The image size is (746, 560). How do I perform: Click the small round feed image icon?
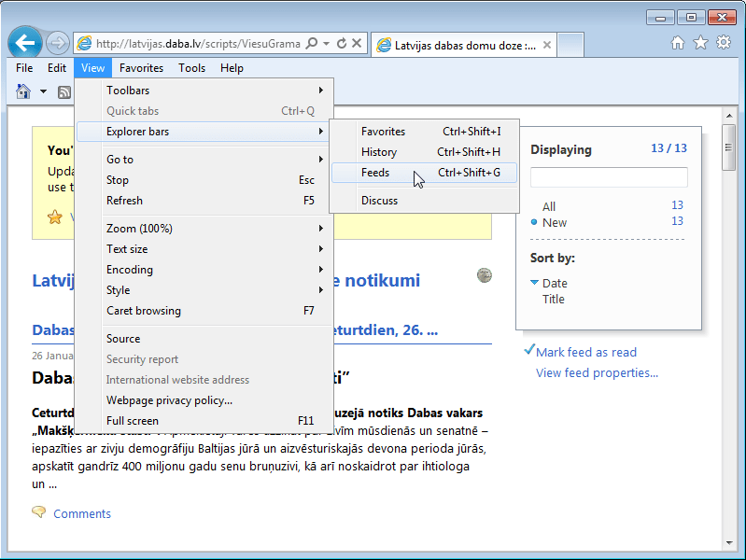pyautogui.click(x=485, y=275)
